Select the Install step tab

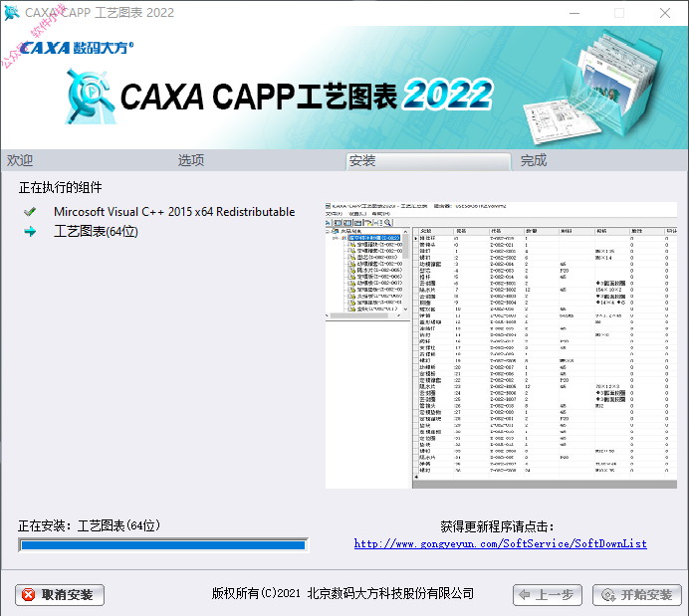click(428, 161)
